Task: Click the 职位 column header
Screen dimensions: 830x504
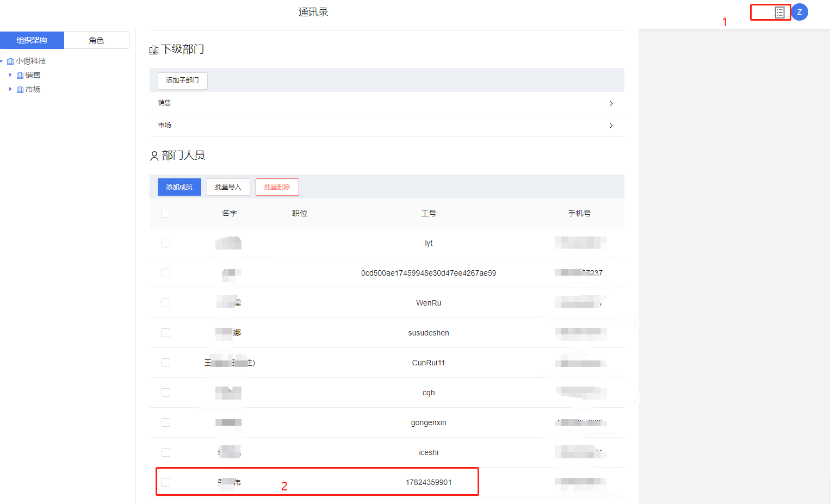Action: pos(300,213)
